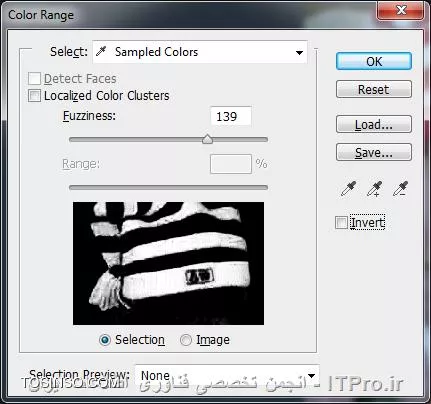Open the Select Sampled Colors dropdown
This screenshot has width=431, height=404.
pos(200,52)
